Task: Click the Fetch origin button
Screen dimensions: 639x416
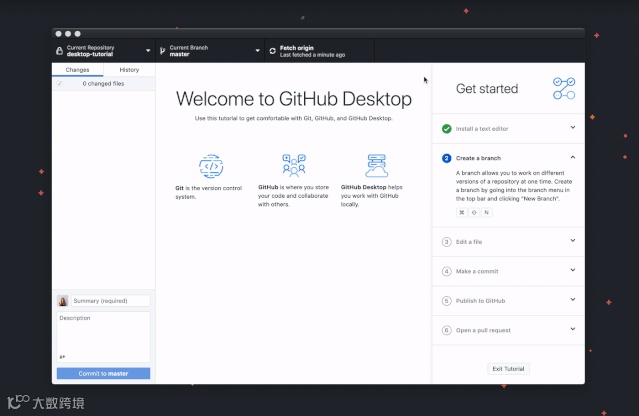Action: pos(319,51)
